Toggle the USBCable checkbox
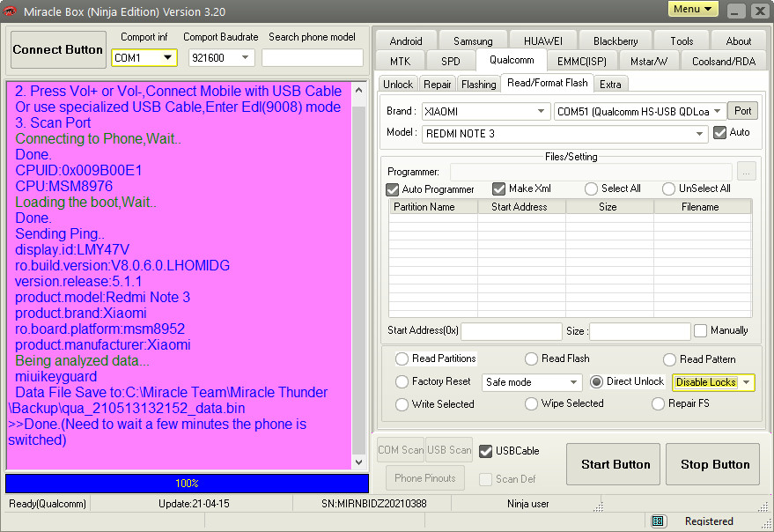The height and width of the screenshot is (532, 774). click(486, 451)
